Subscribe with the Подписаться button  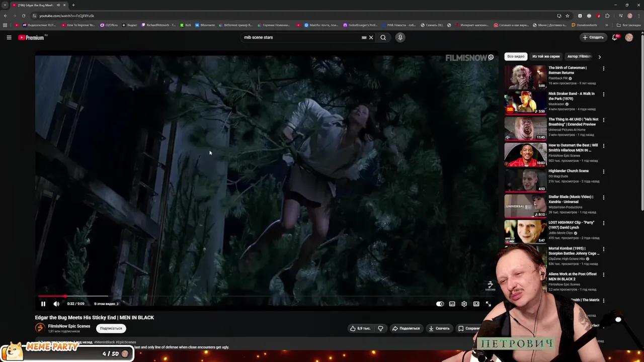coord(111,328)
